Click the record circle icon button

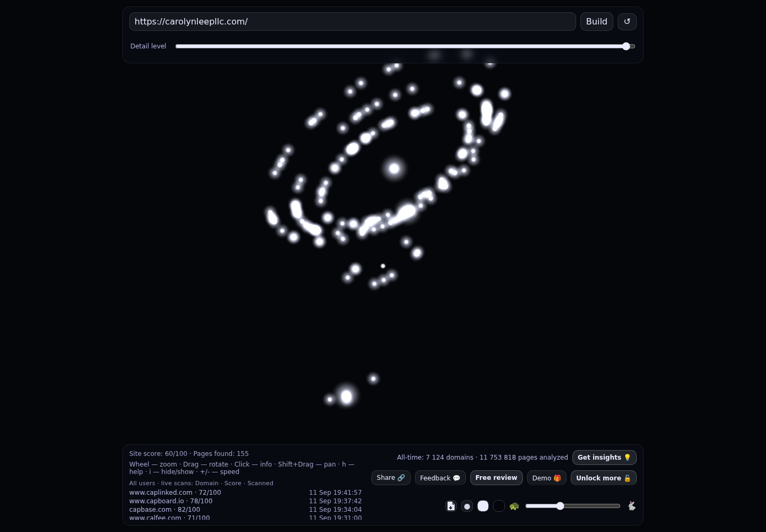tap(467, 506)
